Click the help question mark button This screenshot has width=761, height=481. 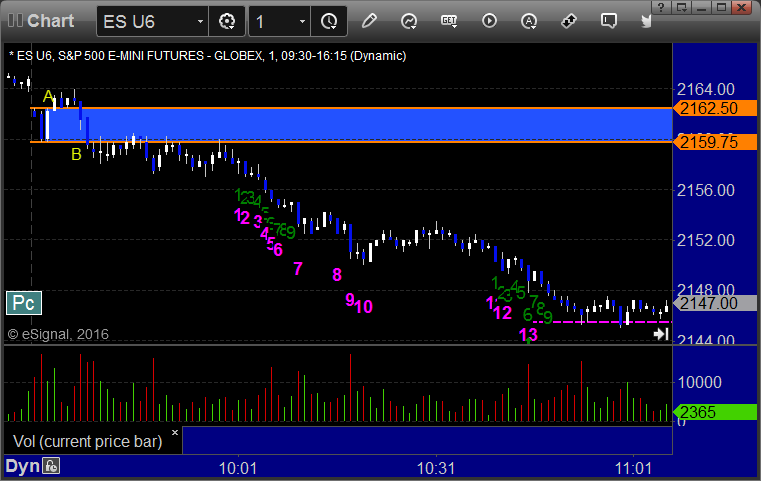(661, 7)
